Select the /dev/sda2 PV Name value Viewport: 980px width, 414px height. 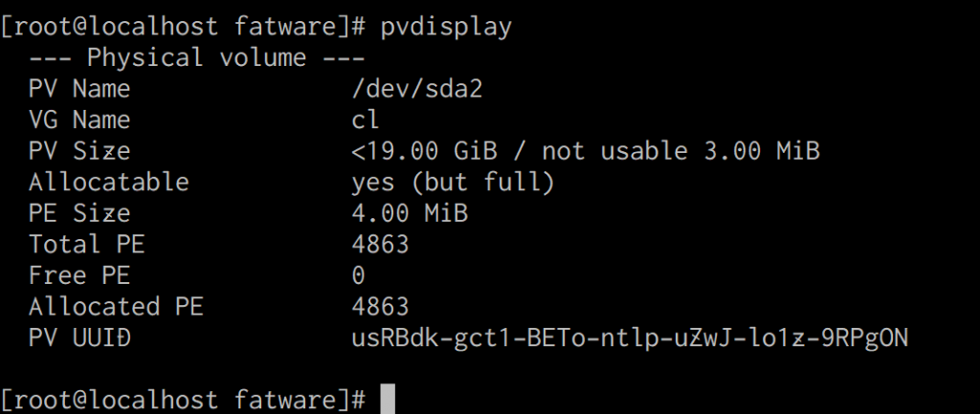pyautogui.click(x=417, y=89)
